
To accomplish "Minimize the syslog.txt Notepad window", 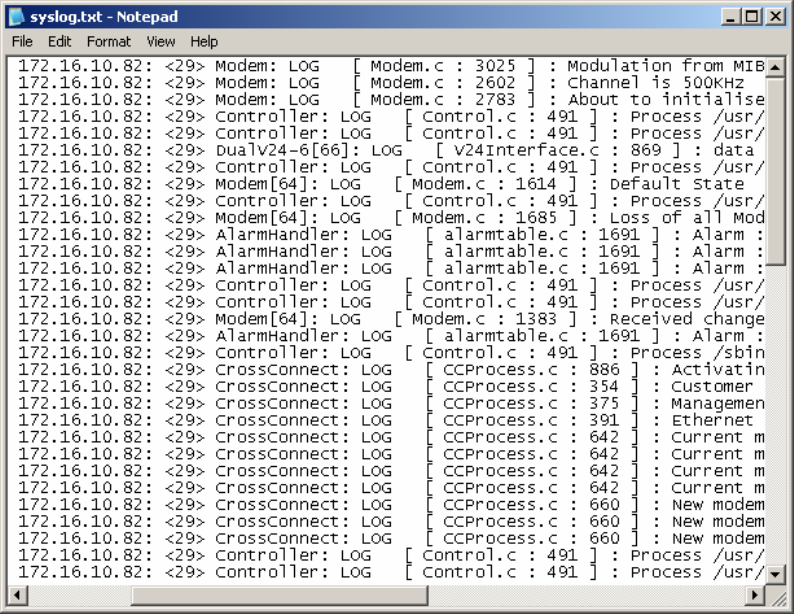I will (730, 17).
